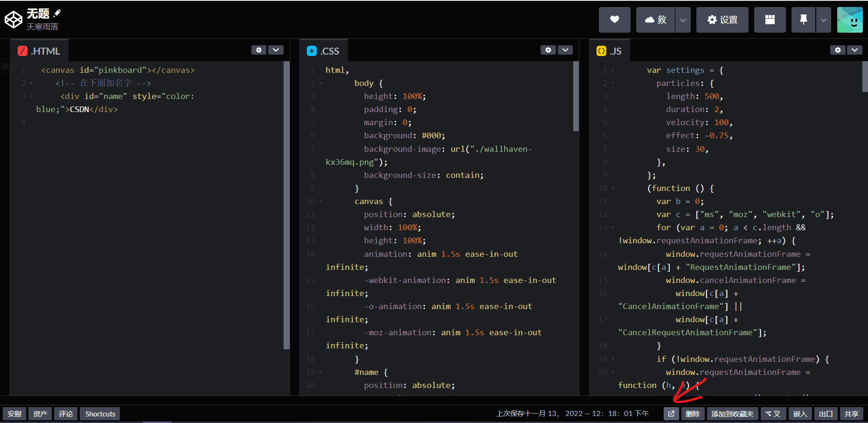
Task: Click the CSS editor vertical scrollbar
Action: 576,97
